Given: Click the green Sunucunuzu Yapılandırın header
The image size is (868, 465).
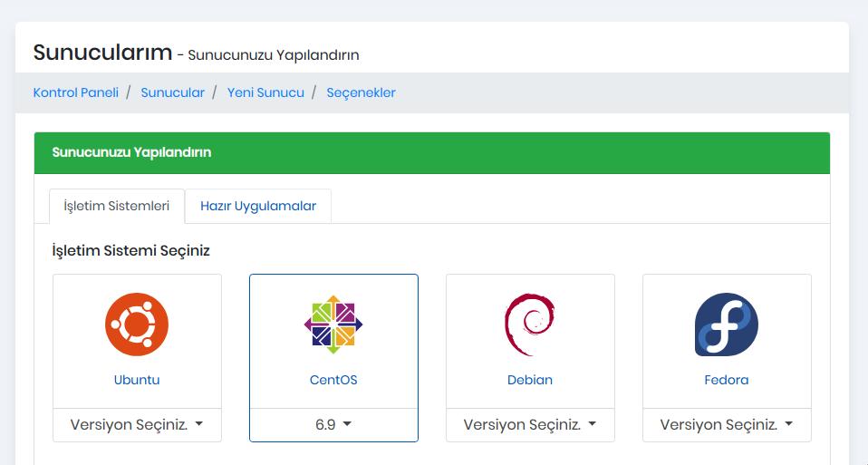Looking at the screenshot, I should pos(132,152).
